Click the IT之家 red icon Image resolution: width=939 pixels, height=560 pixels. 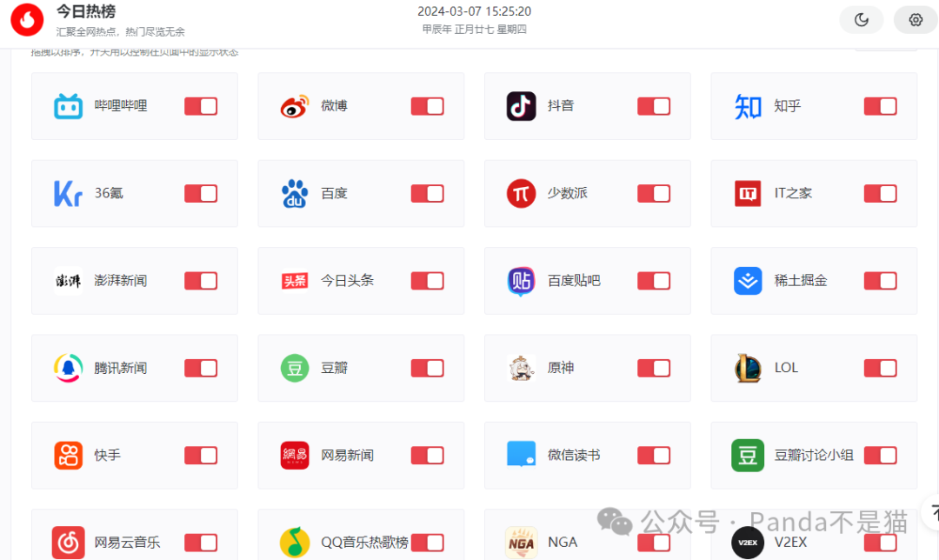[x=748, y=193]
